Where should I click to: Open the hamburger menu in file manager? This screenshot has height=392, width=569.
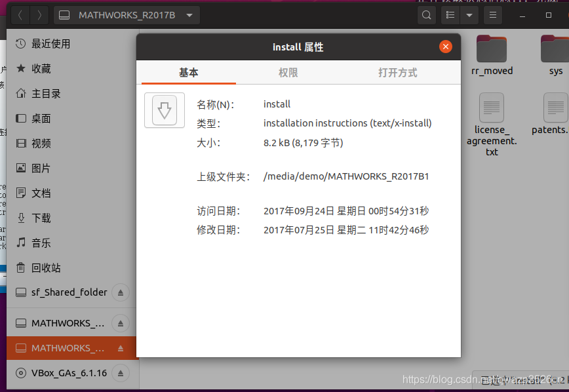pyautogui.click(x=493, y=15)
